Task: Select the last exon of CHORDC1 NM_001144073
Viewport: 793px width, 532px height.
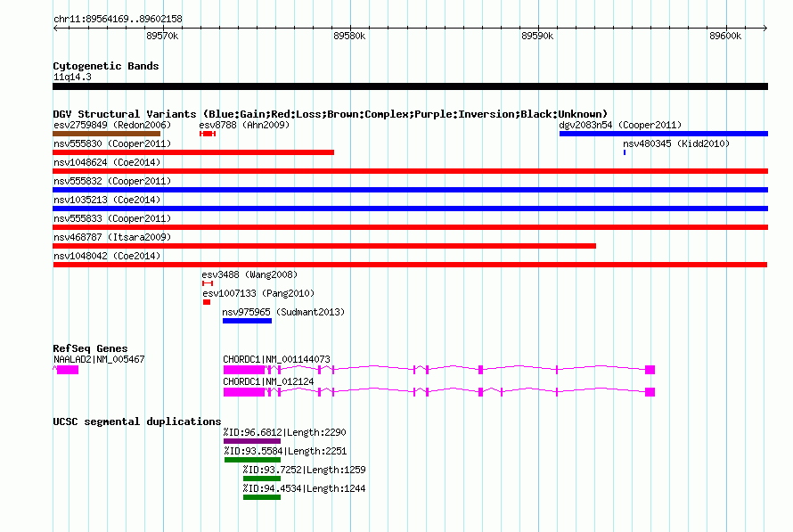Action: click(x=650, y=370)
